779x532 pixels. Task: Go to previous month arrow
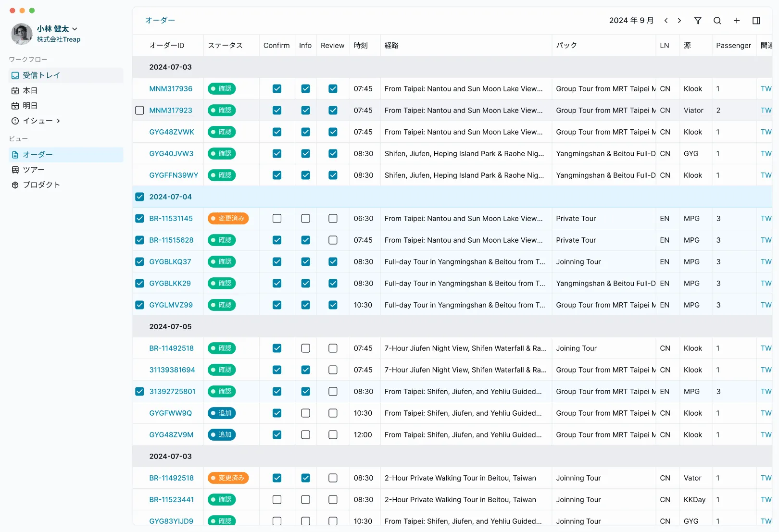666,21
